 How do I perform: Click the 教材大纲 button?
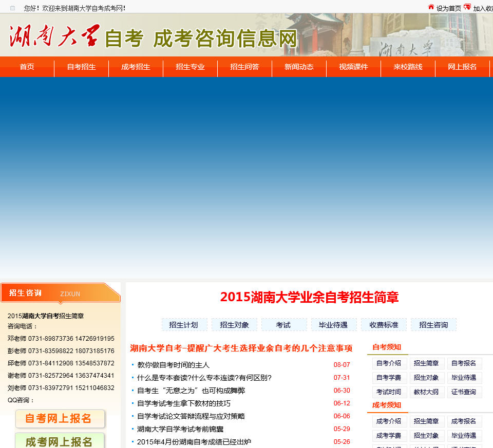(427, 392)
